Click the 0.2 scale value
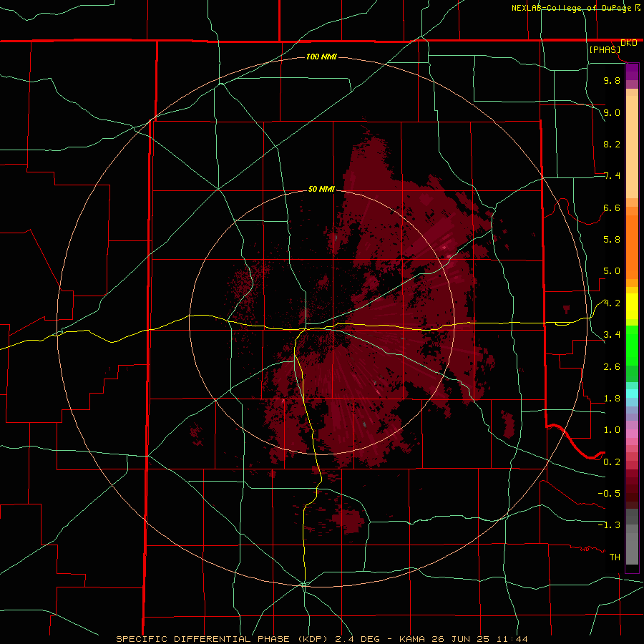 (x=612, y=462)
